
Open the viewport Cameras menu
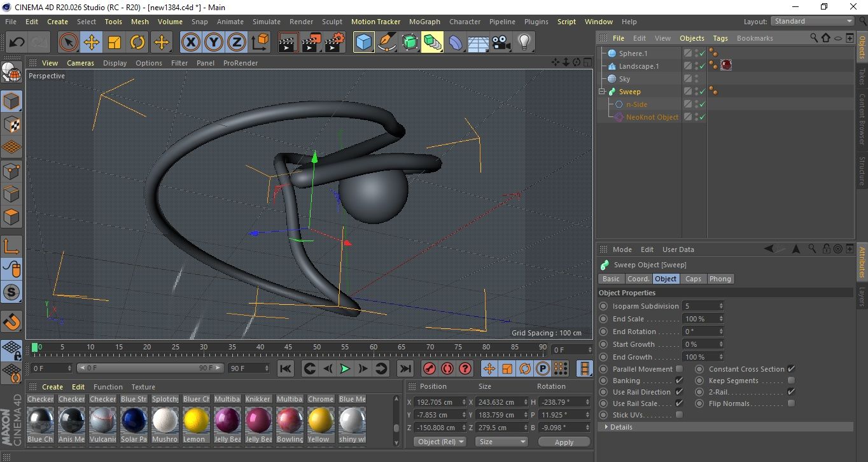coord(80,63)
